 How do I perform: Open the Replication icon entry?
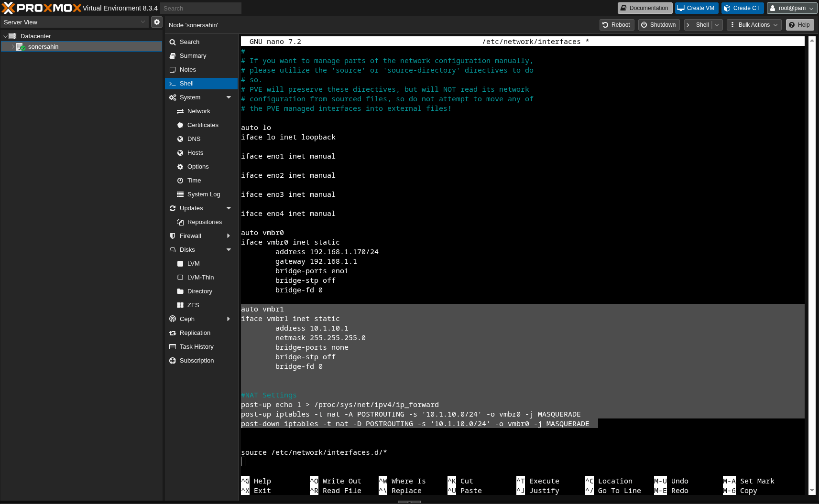(x=173, y=333)
